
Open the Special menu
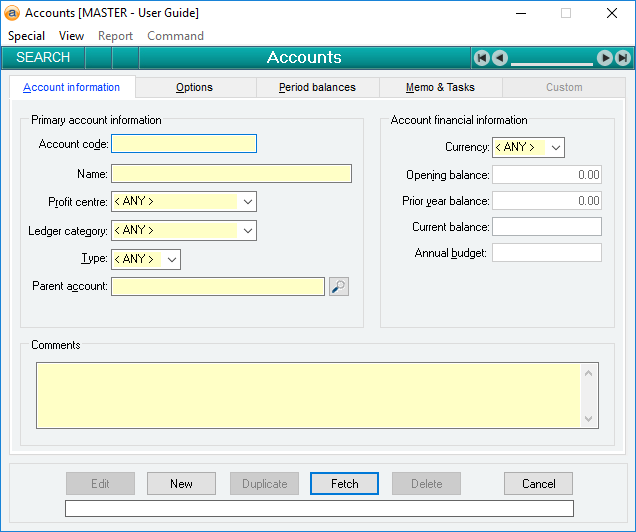[x=26, y=36]
